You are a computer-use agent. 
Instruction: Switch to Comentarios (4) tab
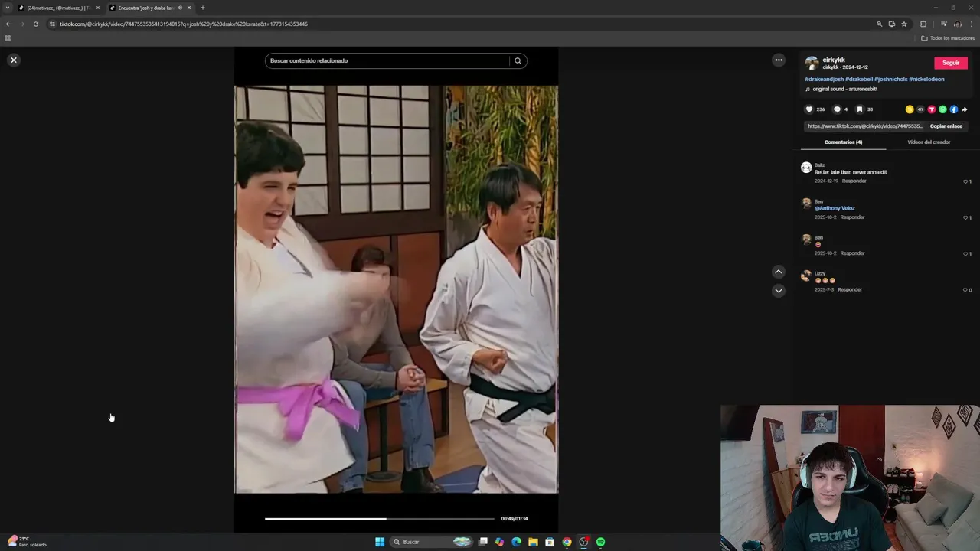(843, 142)
